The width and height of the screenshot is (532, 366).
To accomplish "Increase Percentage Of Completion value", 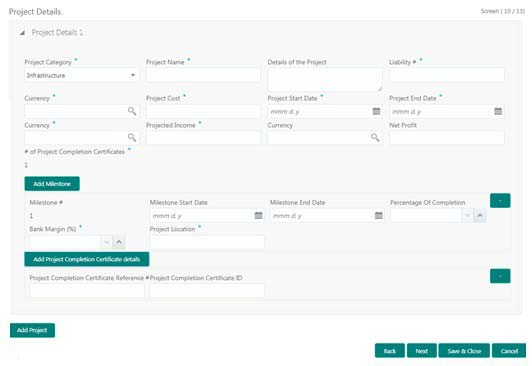I will click(x=480, y=216).
